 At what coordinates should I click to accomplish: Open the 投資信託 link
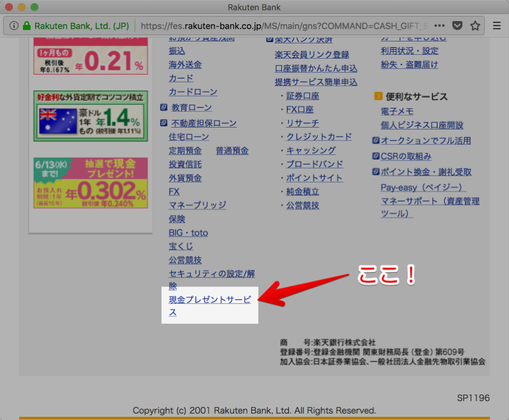pyautogui.click(x=185, y=165)
